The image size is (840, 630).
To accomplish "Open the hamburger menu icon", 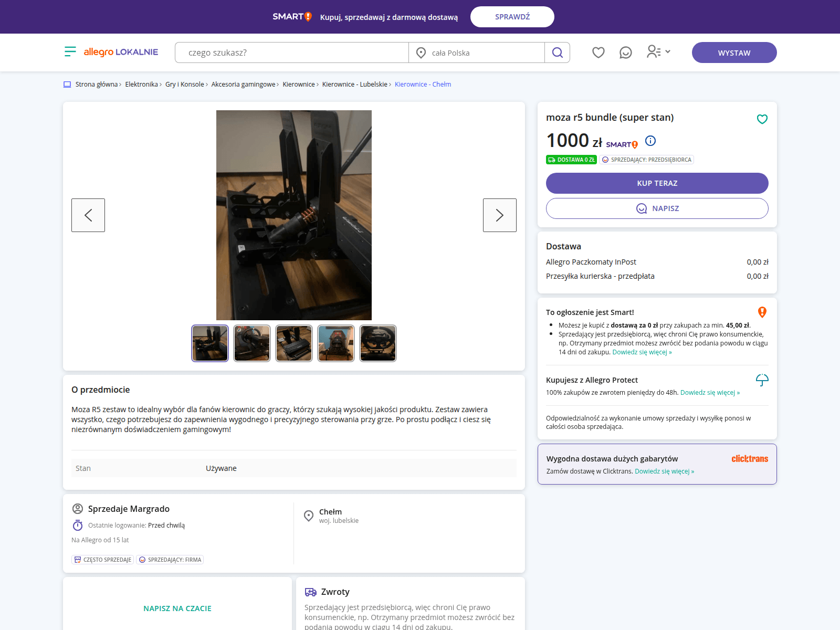I will point(70,51).
